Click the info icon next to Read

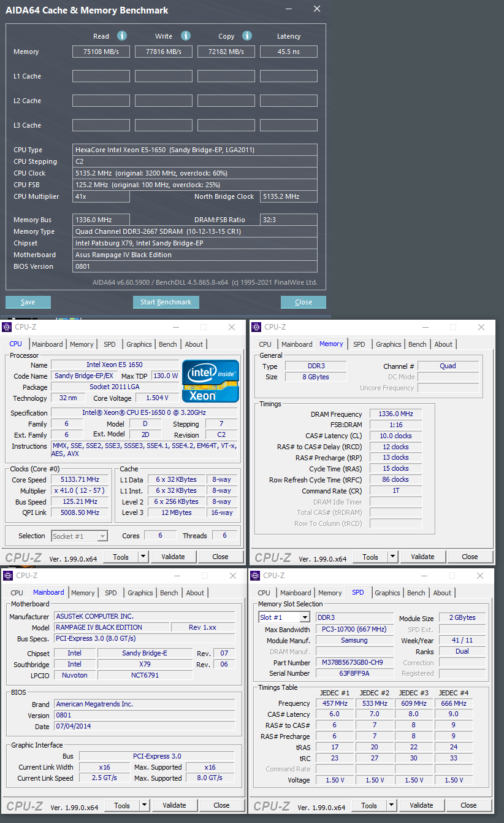[122, 36]
